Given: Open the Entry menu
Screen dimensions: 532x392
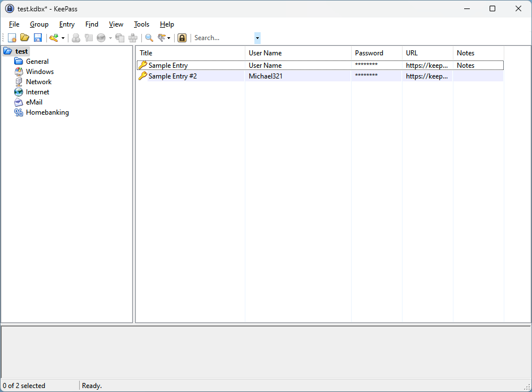Looking at the screenshot, I should coord(67,24).
